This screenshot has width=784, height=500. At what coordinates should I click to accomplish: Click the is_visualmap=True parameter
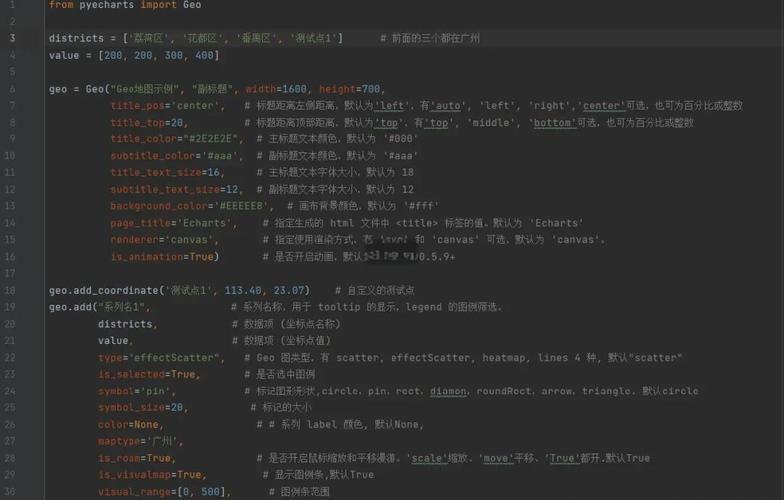pyautogui.click(x=150, y=475)
